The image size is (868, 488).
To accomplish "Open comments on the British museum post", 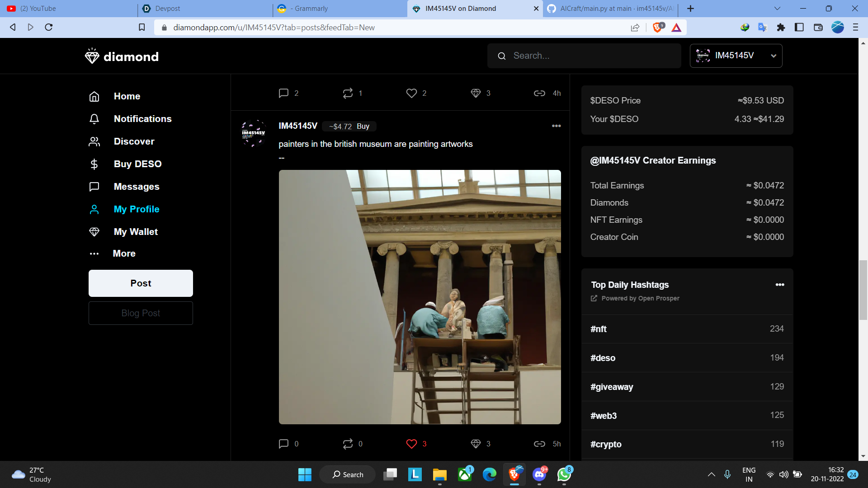I will [x=283, y=444].
